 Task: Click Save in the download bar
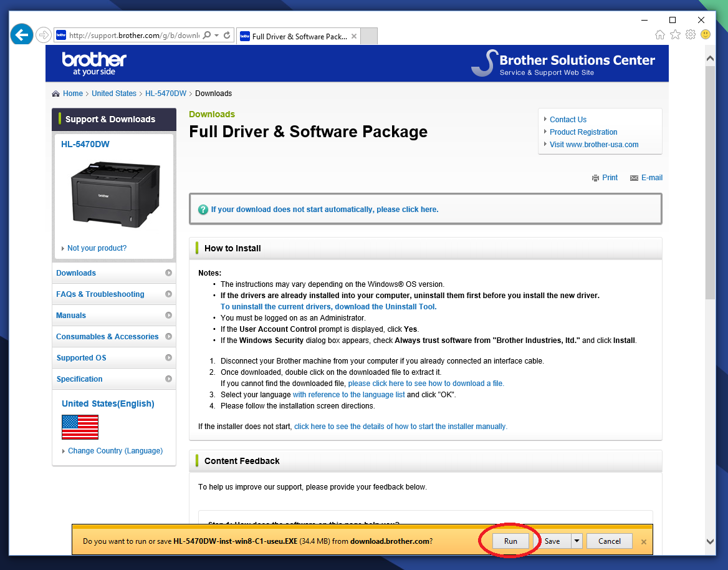552,541
